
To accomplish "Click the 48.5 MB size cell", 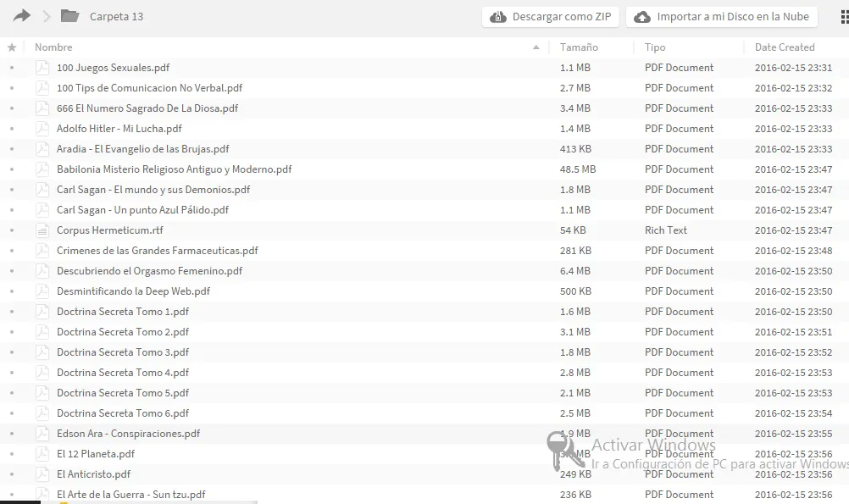I will click(578, 169).
